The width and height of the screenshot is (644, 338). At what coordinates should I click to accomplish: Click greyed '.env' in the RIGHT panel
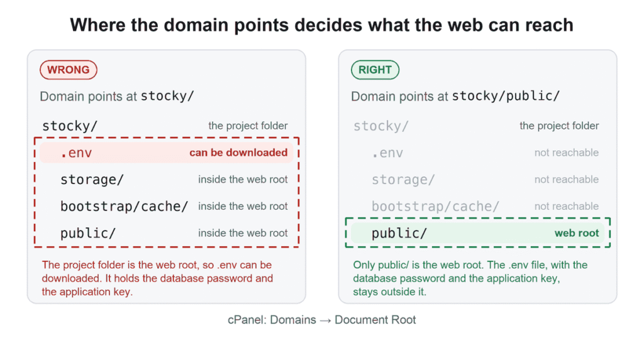[387, 153]
